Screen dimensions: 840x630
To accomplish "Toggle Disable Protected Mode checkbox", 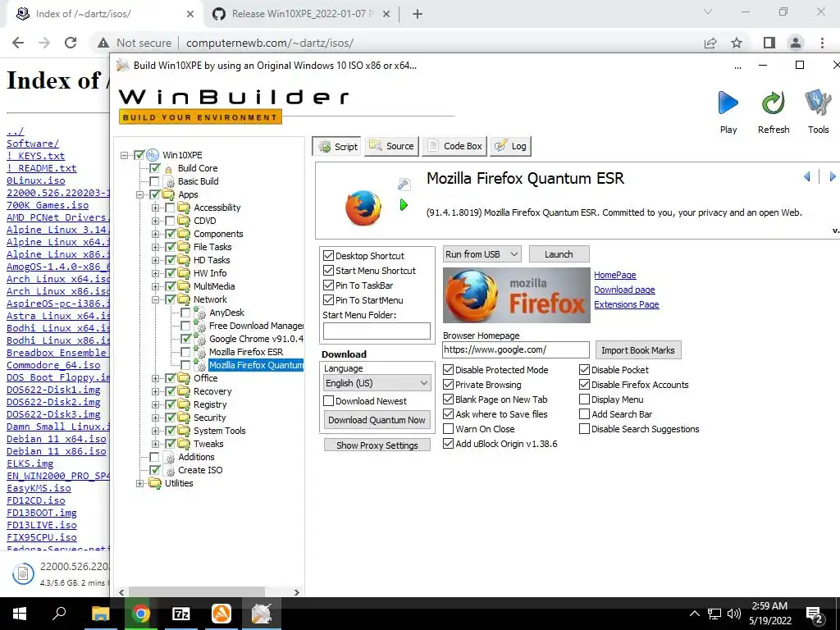I will point(449,370).
